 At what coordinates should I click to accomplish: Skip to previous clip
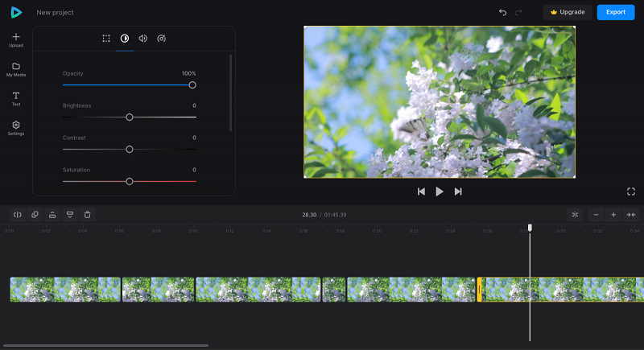point(421,191)
